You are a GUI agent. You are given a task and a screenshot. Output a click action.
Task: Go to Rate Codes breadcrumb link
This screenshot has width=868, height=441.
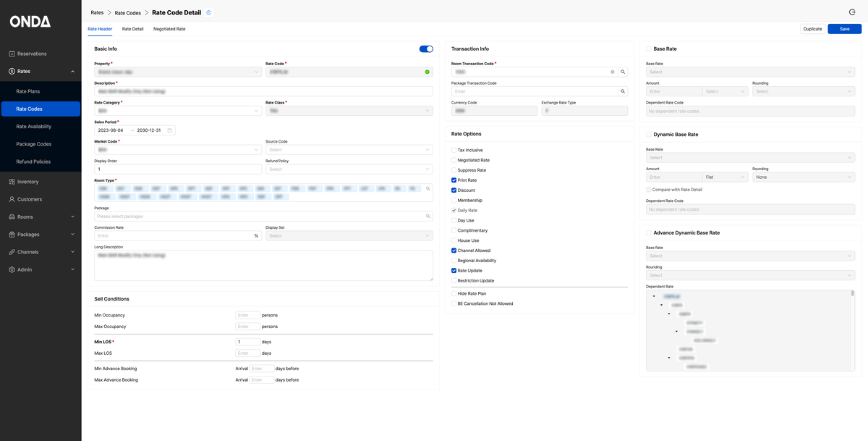click(x=128, y=13)
